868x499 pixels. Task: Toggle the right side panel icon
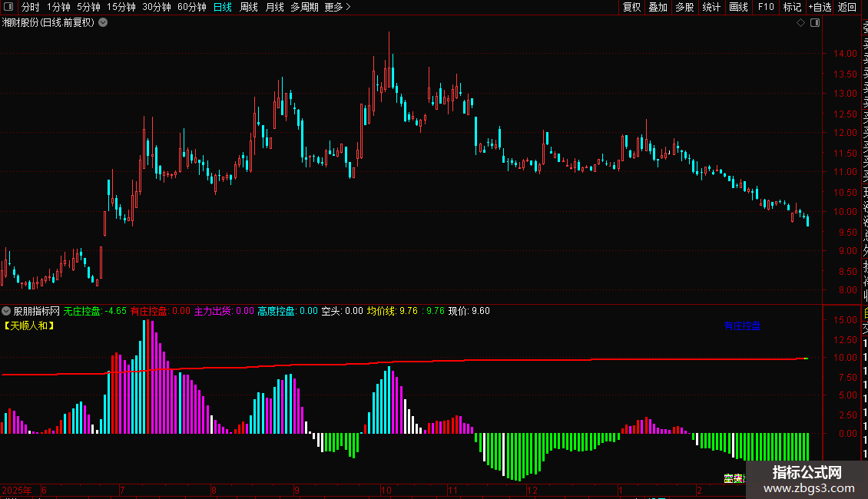[x=815, y=23]
